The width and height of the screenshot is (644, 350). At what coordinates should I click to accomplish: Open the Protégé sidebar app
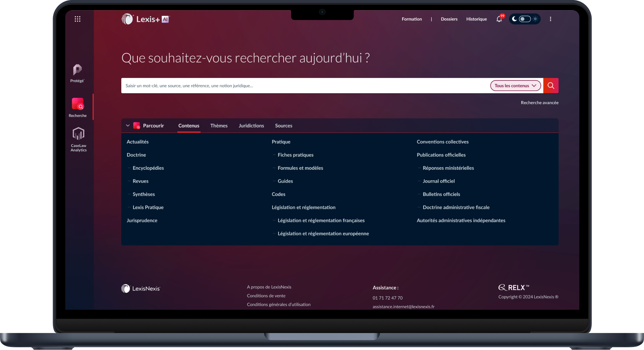coord(77,73)
